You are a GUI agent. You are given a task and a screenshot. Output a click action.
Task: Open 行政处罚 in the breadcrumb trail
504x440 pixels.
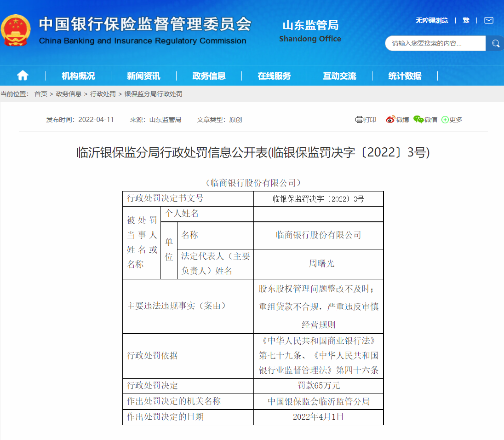point(105,94)
